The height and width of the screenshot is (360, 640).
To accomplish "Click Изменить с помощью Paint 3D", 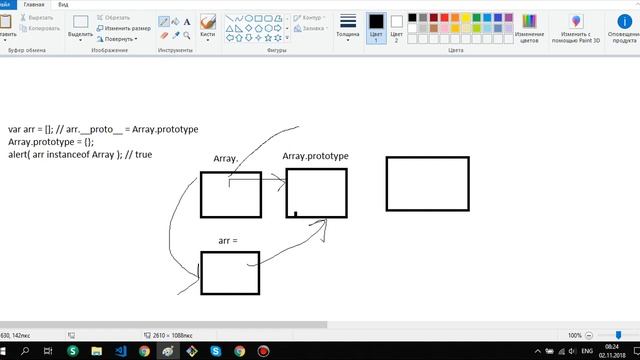I will [576, 28].
